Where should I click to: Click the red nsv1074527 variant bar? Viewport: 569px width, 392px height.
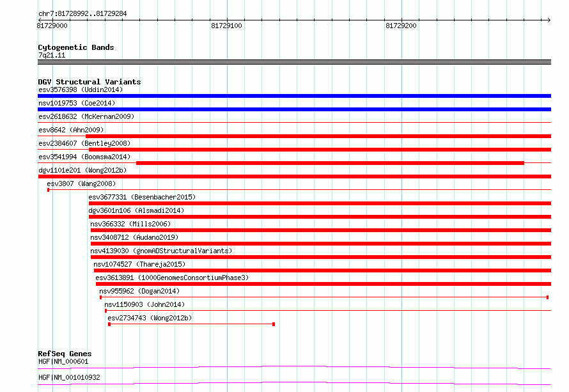coord(322,270)
